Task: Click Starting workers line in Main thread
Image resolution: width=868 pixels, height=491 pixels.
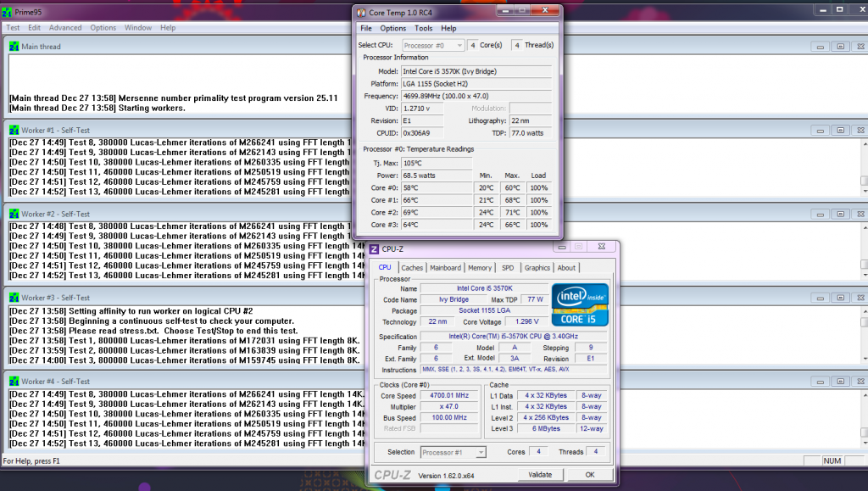Action: [x=97, y=108]
